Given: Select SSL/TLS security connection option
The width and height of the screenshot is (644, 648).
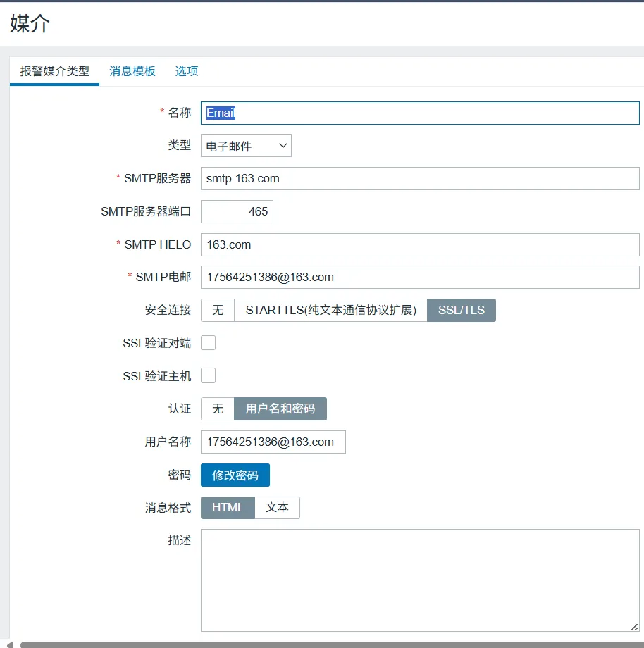Looking at the screenshot, I should point(462,311).
